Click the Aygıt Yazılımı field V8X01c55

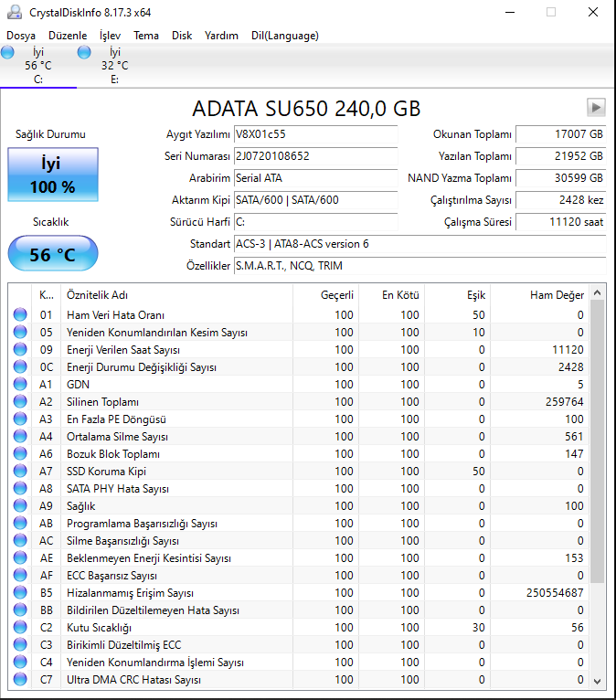pos(315,134)
